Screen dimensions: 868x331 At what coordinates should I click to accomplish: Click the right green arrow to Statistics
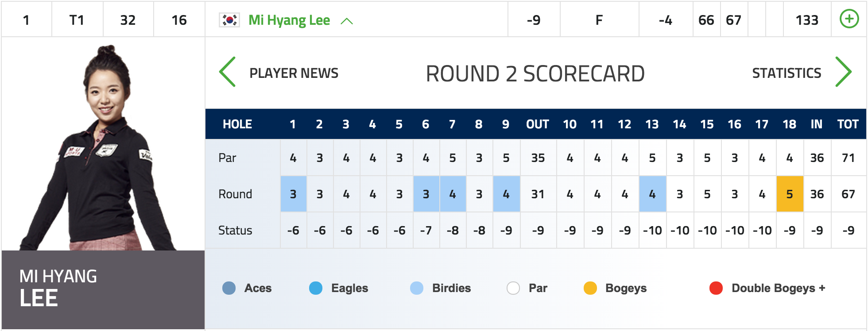click(x=843, y=72)
